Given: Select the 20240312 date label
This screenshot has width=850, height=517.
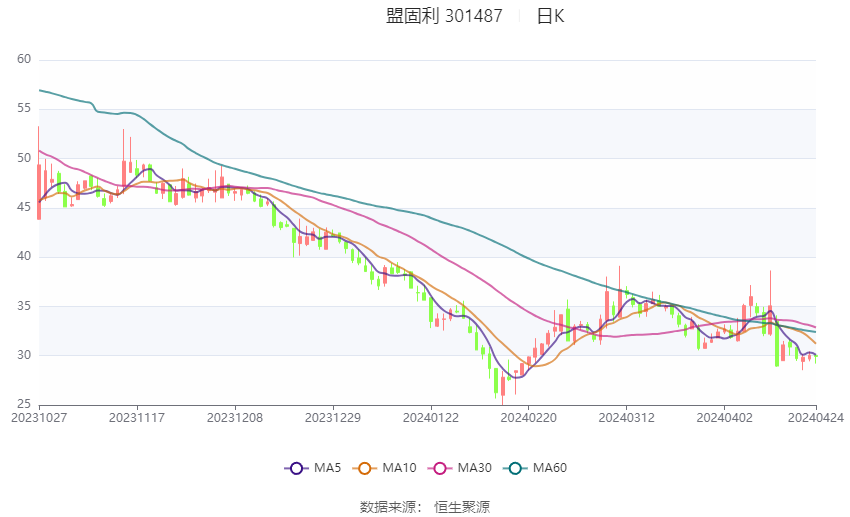Looking at the screenshot, I should tap(625, 418).
